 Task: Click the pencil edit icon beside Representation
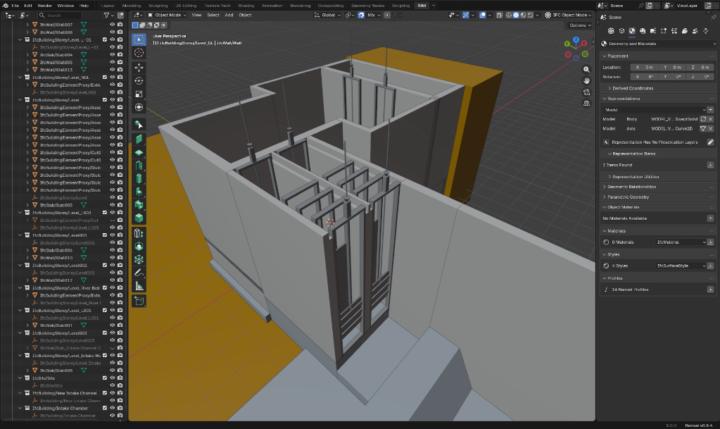710,142
